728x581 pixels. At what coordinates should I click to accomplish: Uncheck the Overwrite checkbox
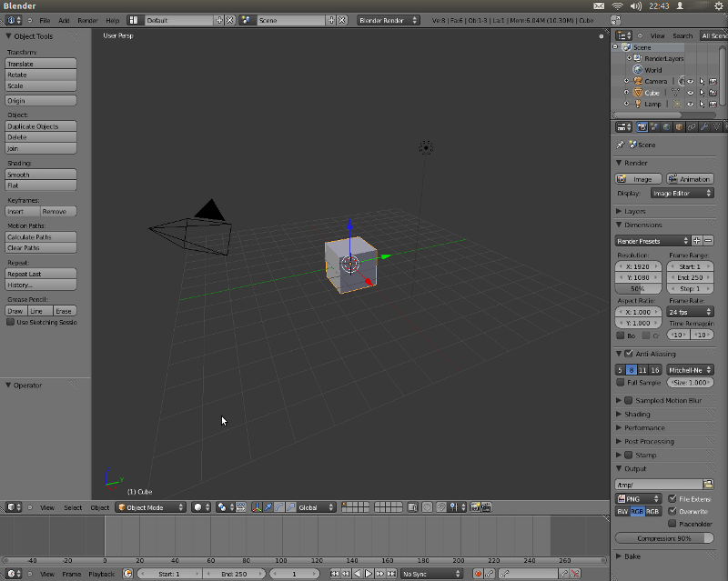pos(672,511)
